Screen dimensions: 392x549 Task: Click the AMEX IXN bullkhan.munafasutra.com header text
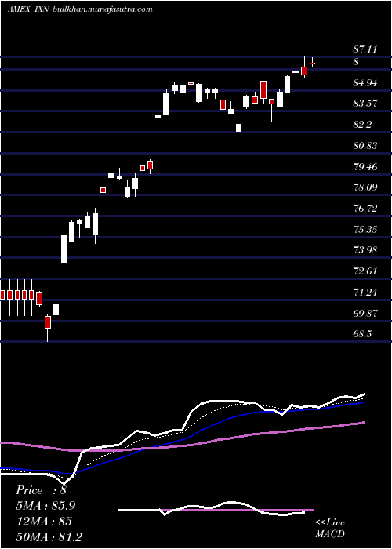(x=80, y=9)
